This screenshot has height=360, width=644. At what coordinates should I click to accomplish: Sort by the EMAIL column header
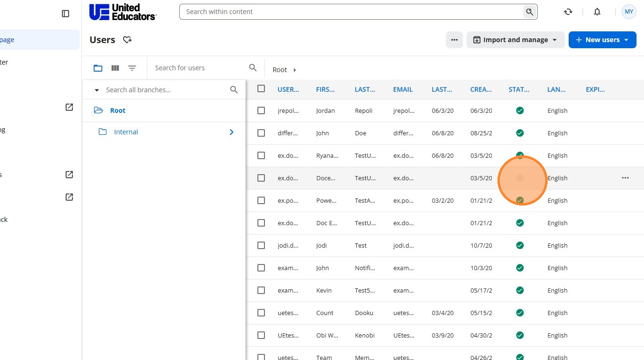[x=403, y=89]
